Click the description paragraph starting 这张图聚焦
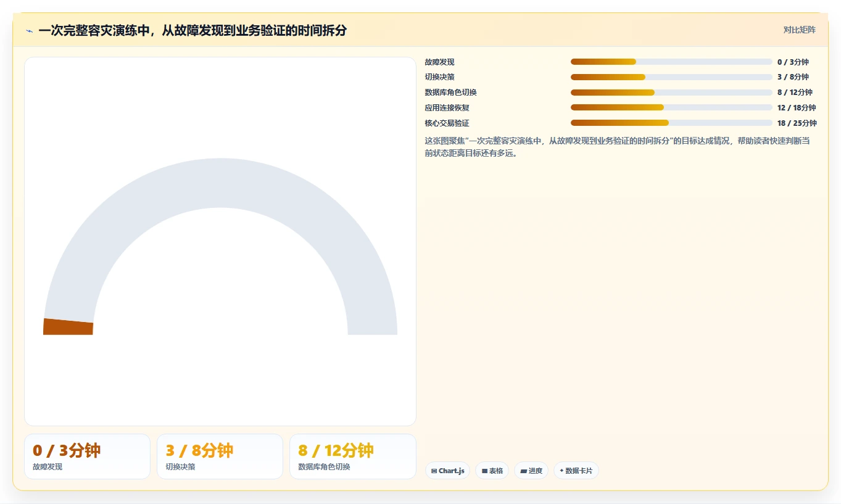This screenshot has width=841, height=504. click(617, 147)
